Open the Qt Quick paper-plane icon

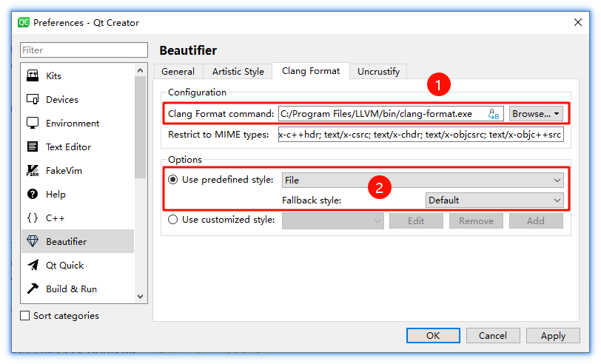(33, 266)
